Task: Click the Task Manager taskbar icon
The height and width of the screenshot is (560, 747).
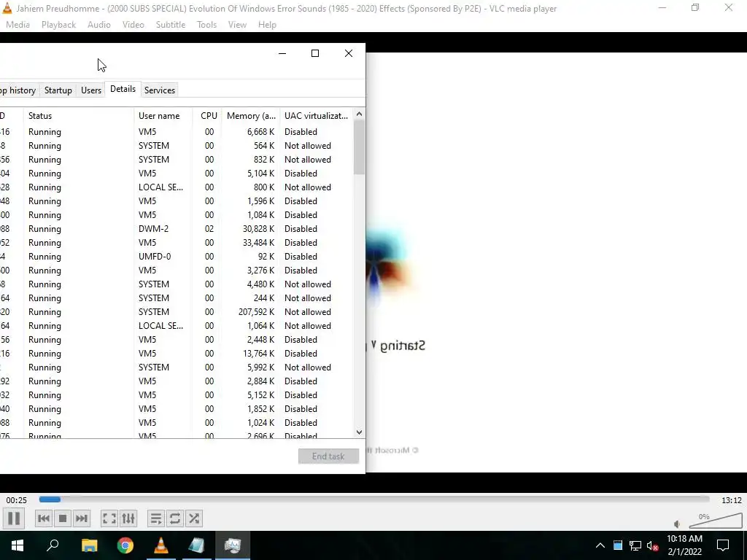Action: (233, 545)
